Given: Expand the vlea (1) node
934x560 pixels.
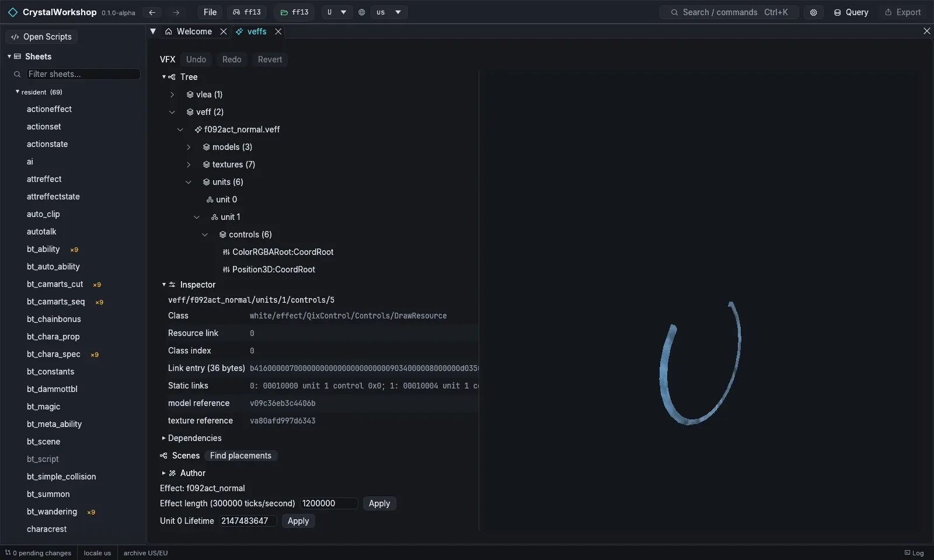Looking at the screenshot, I should pyautogui.click(x=172, y=94).
